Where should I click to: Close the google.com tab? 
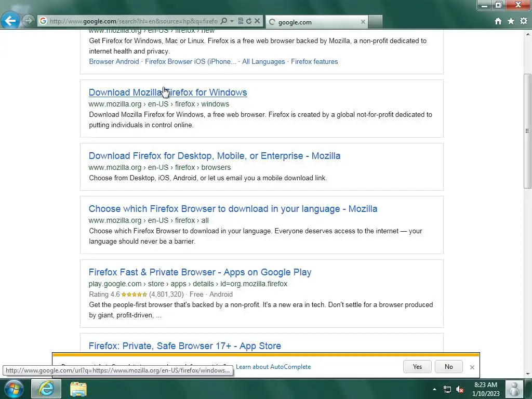(x=363, y=22)
